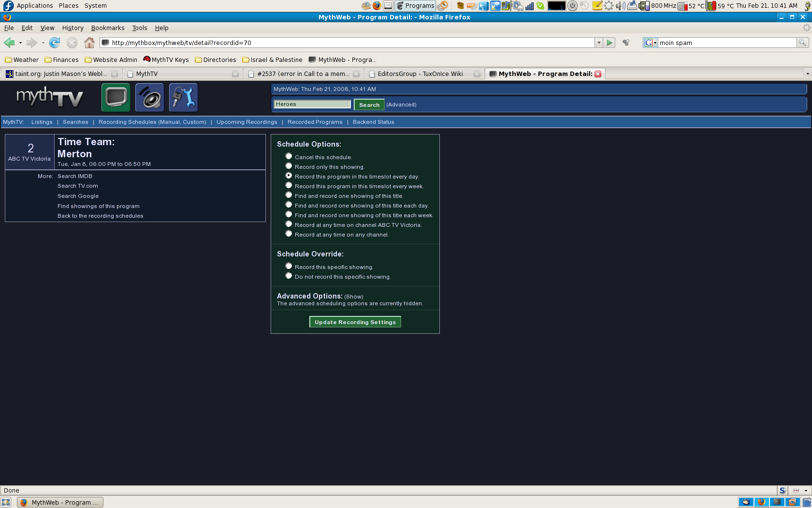Viewport: 812px width, 508px height.
Task: Close the MythWeb Program Detail tab
Action: [598, 74]
